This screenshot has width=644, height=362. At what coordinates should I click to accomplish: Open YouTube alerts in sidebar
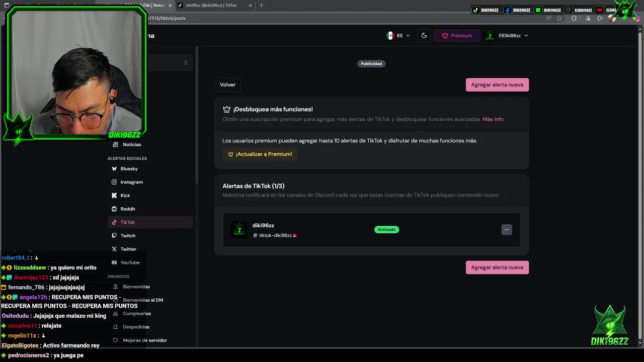pos(150,262)
